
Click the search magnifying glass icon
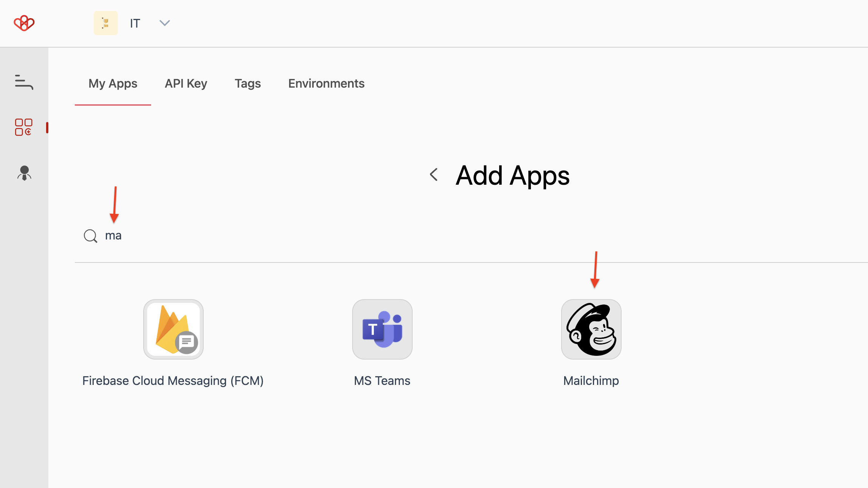(x=91, y=235)
